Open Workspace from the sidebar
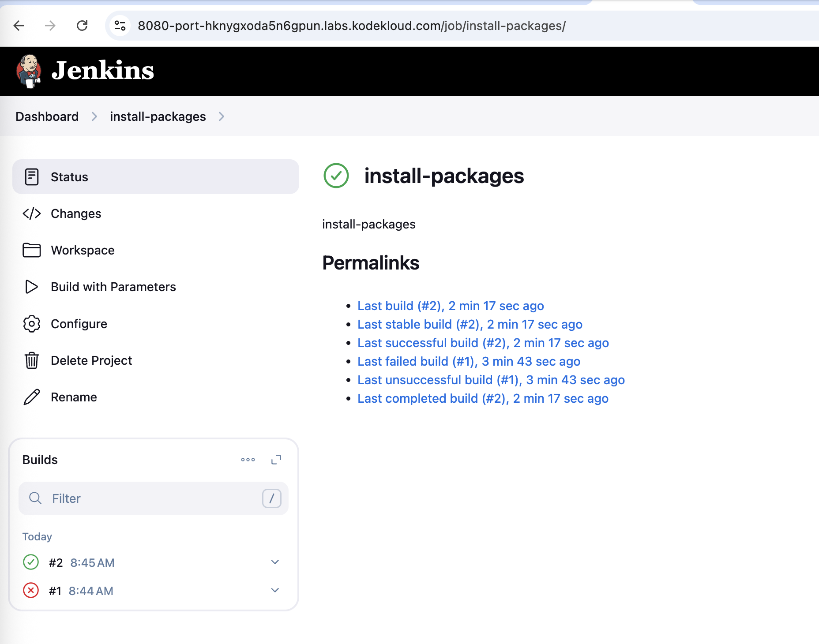The width and height of the screenshot is (819, 644). [x=83, y=250]
